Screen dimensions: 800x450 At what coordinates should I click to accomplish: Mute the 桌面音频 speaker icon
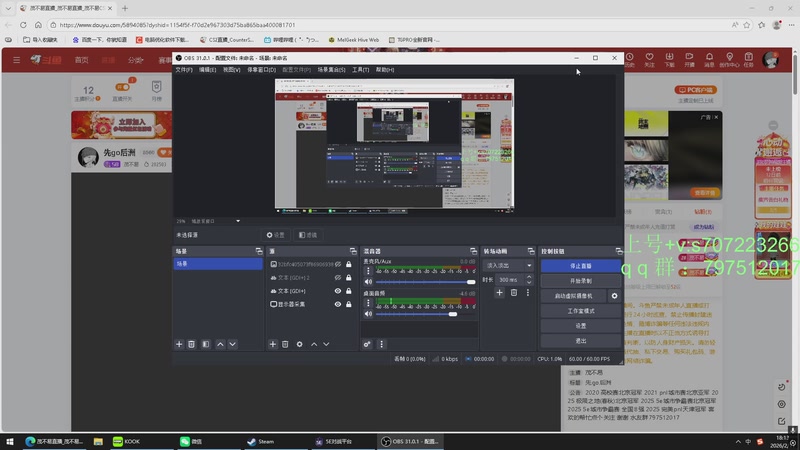click(x=368, y=314)
